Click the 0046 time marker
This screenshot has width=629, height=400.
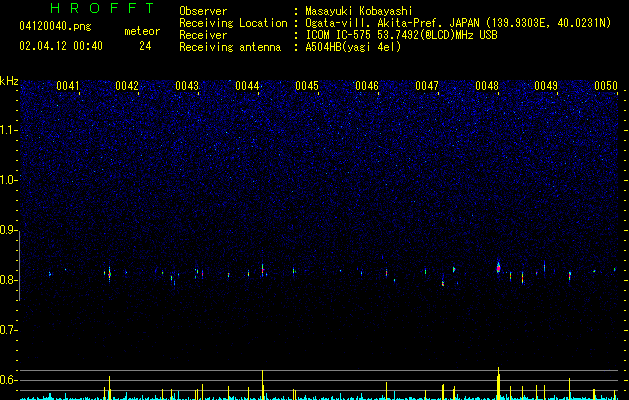[367, 86]
